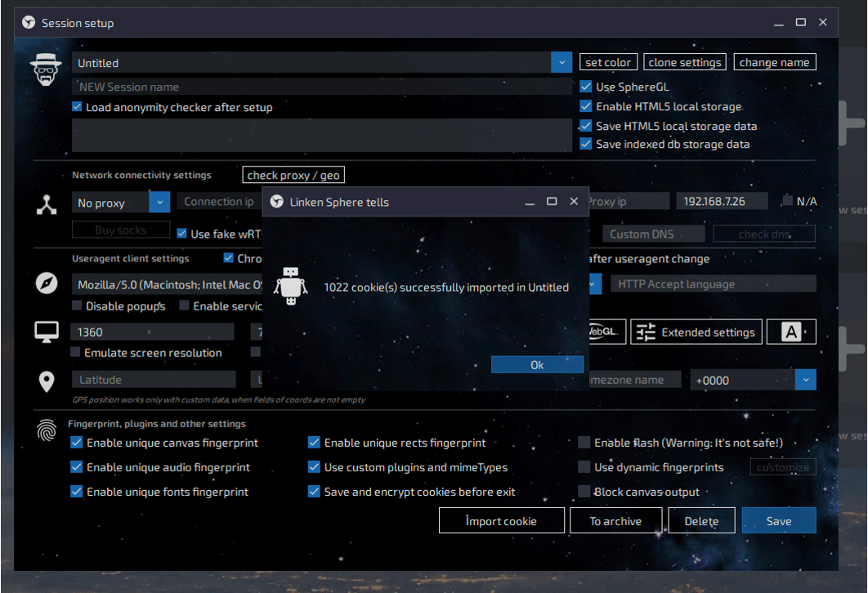The image size is (868, 593).
Task: Click the set color button
Action: coord(608,62)
